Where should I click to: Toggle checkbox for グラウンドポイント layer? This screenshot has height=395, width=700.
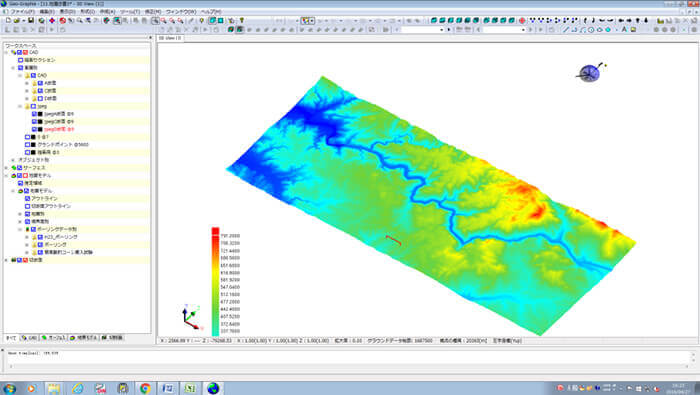pos(27,145)
